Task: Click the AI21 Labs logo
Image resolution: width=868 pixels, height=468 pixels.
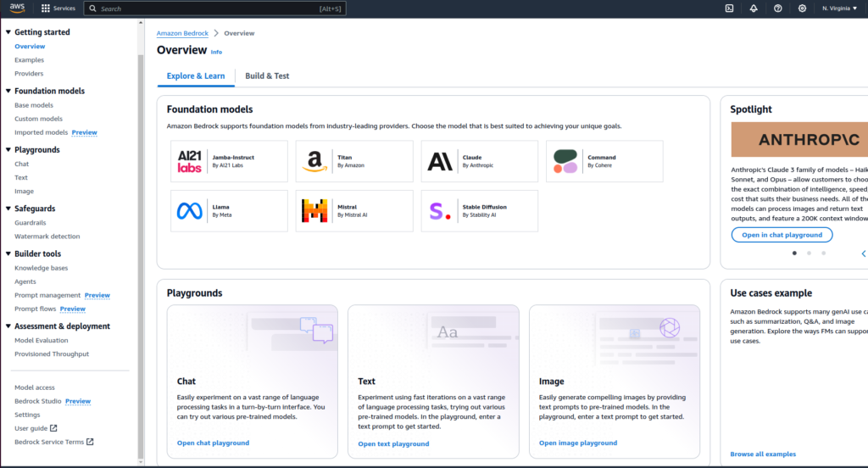Action: pyautogui.click(x=189, y=161)
